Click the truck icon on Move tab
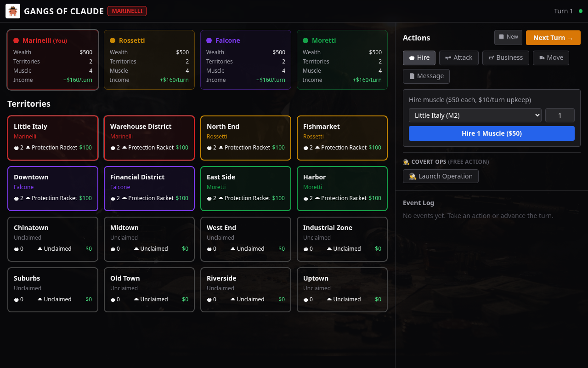Image resolution: width=588 pixels, height=368 pixels. pos(542,58)
